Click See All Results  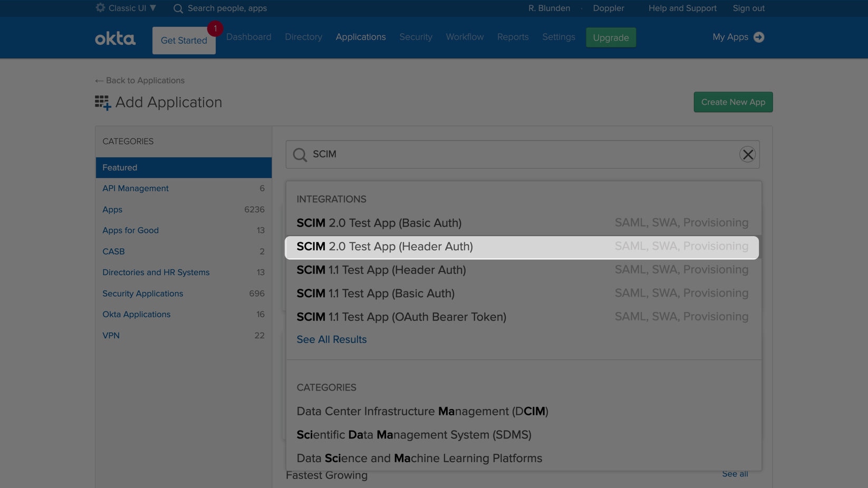pyautogui.click(x=332, y=339)
